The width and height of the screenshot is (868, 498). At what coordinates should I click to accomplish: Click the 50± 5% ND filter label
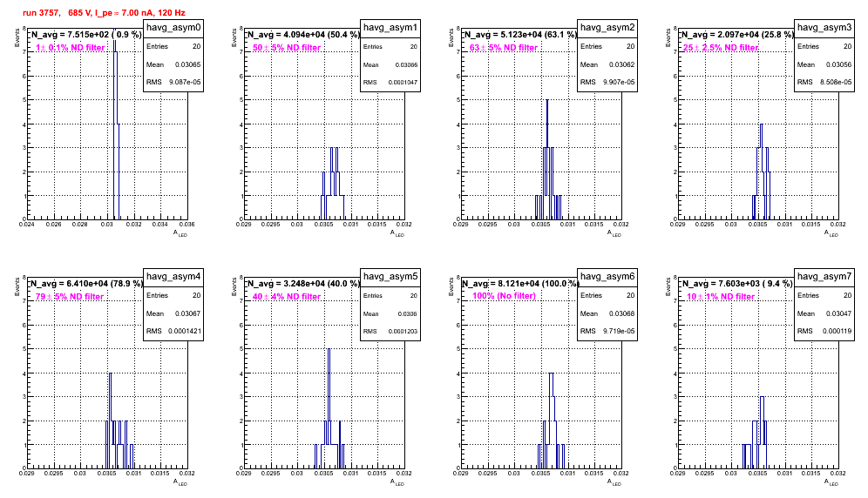pos(287,48)
